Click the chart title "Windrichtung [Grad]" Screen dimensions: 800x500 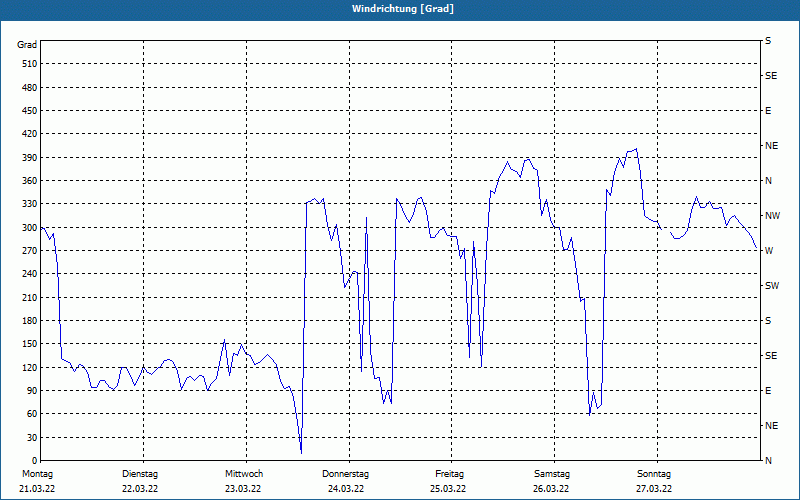pos(403,9)
